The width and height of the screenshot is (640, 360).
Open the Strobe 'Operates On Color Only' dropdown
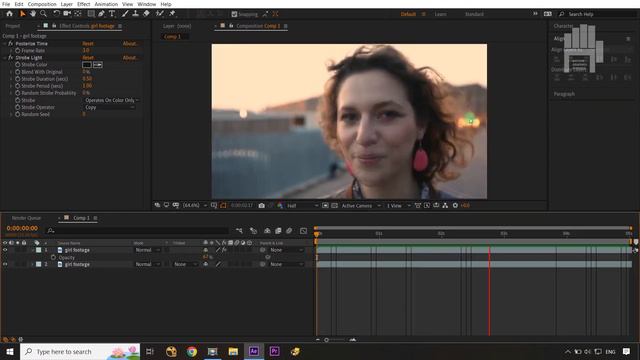click(111, 100)
